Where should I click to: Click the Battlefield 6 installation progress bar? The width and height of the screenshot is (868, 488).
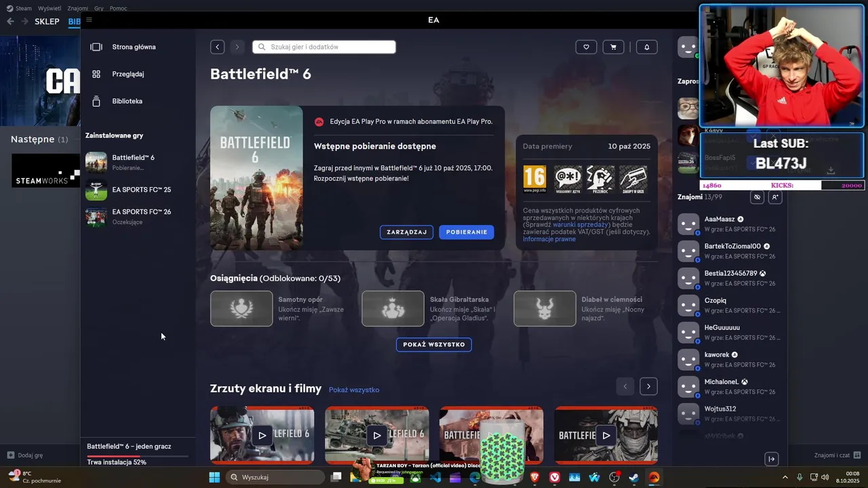point(138,457)
